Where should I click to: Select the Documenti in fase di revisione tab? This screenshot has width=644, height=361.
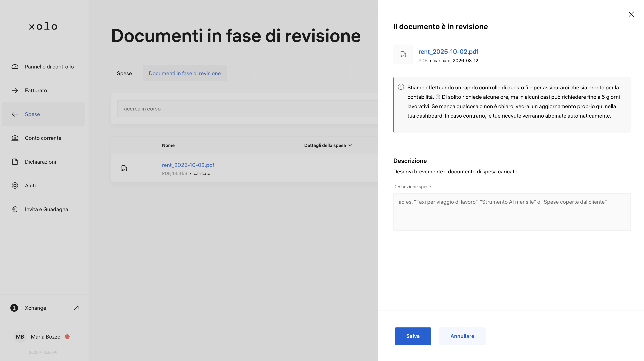point(185,73)
